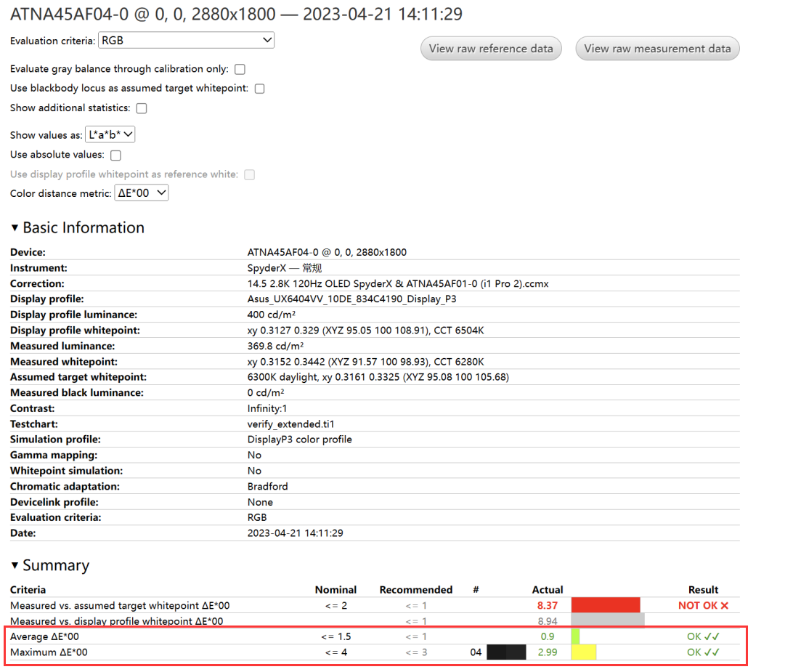
Task: Collapse the Summary section
Action: pos(15,566)
